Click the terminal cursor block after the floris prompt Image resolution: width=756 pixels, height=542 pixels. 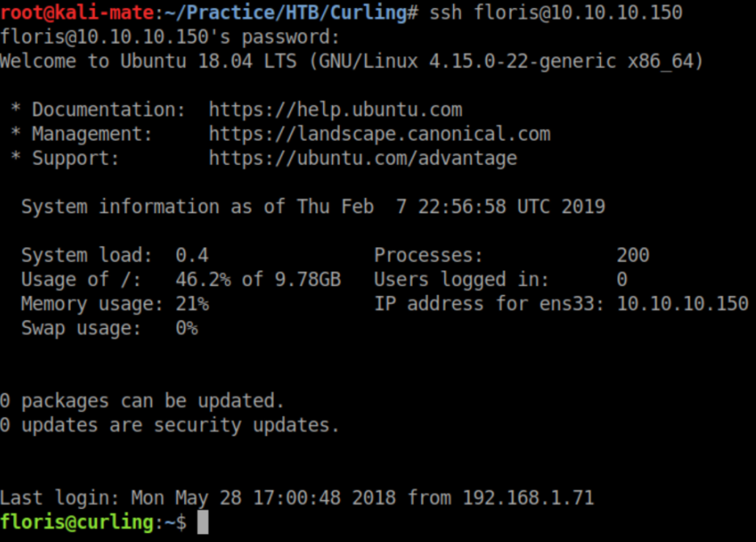pos(203,523)
